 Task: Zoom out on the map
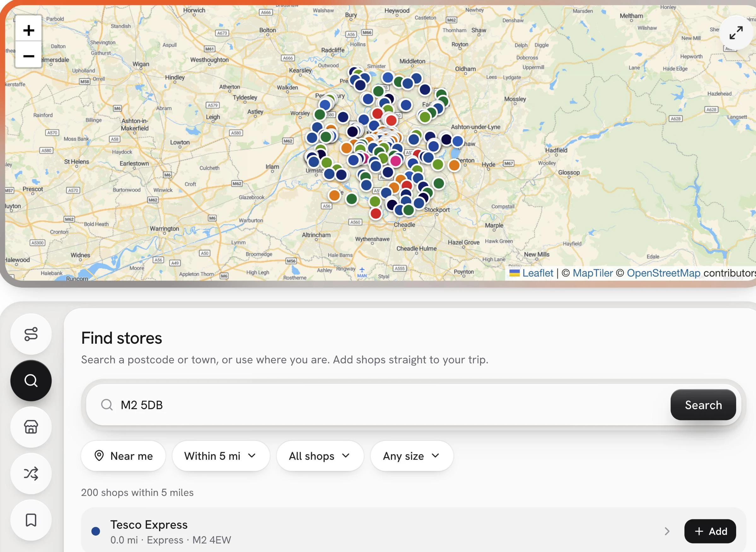pyautogui.click(x=28, y=55)
